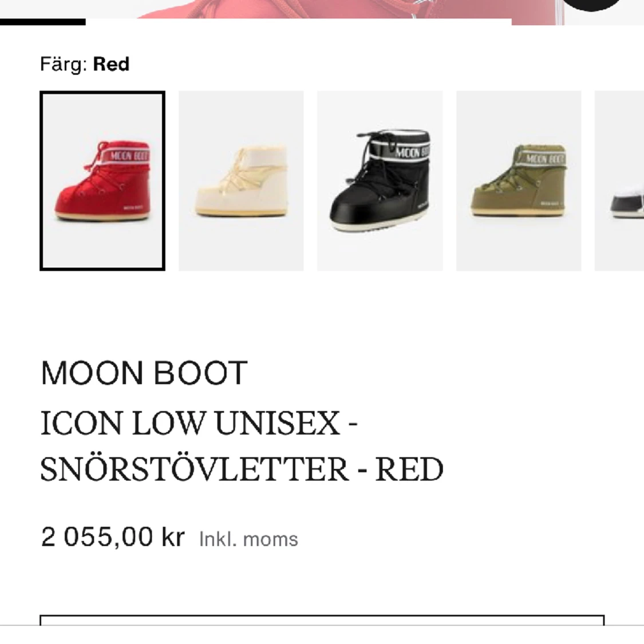644x644 pixels.
Task: Switch to the khaki green boot variant
Action: tap(519, 180)
